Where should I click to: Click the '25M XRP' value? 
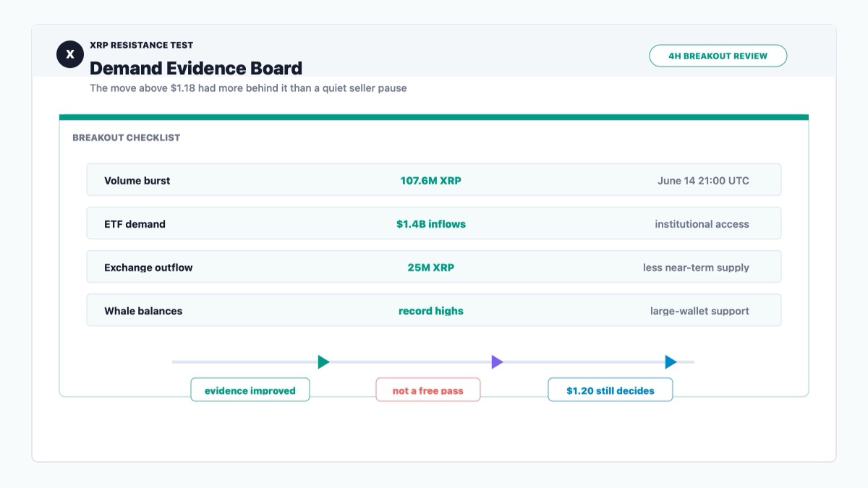pos(431,267)
